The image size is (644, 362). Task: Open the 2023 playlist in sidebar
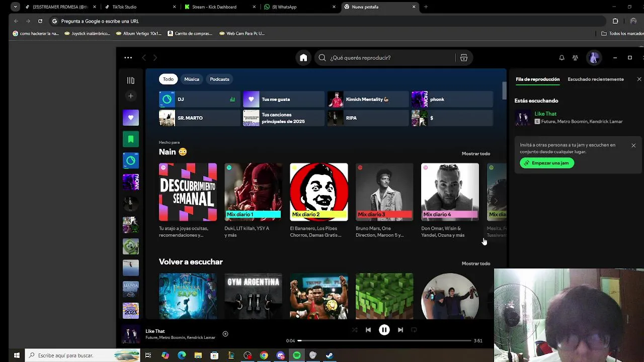coord(131,311)
